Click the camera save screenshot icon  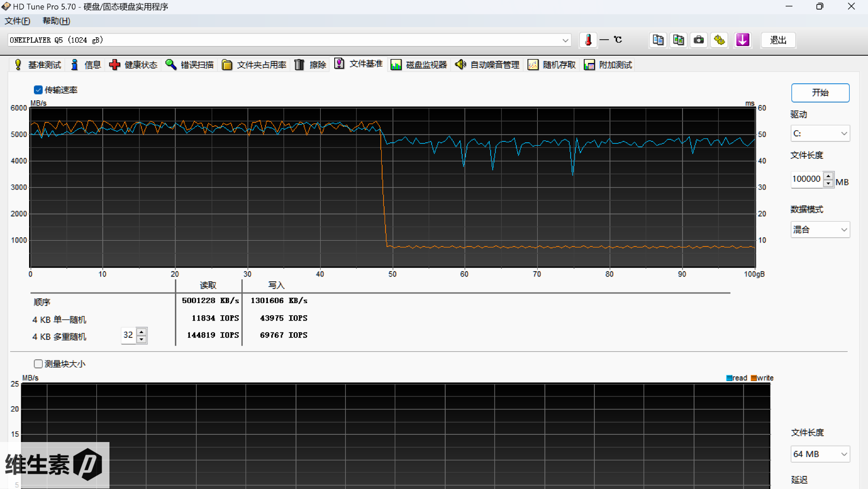click(698, 40)
